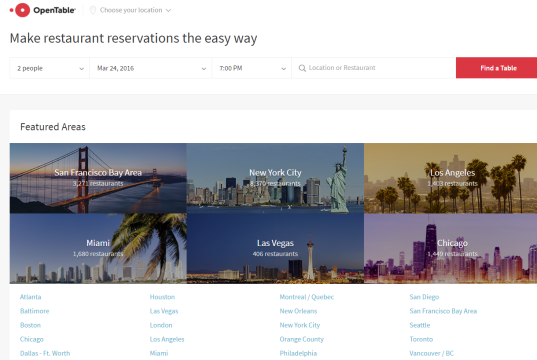Open the Chicago link in the city list

point(32,339)
